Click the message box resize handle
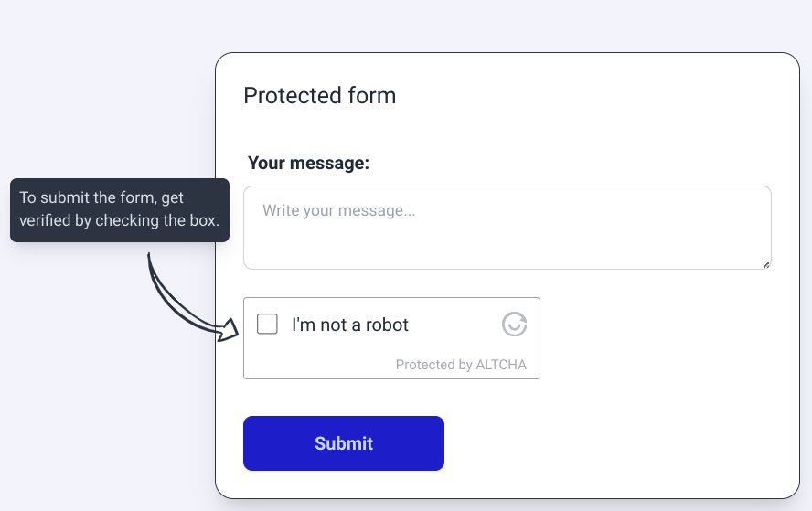This screenshot has height=511, width=812. [x=766, y=264]
